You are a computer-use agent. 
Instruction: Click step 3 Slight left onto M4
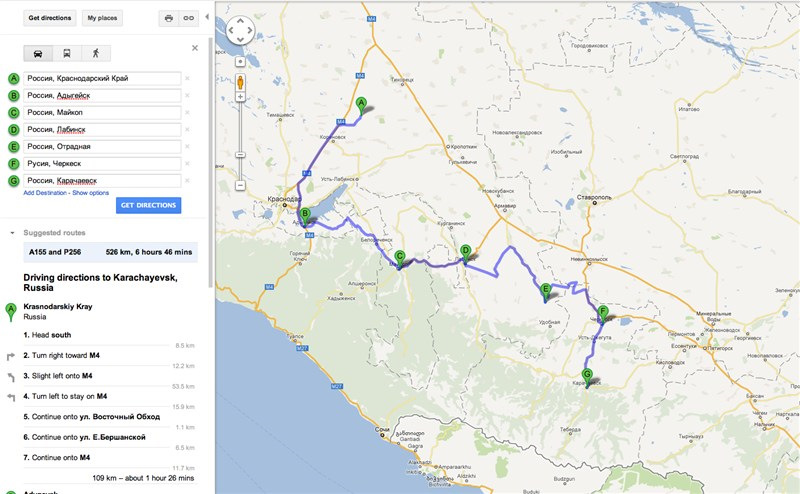click(x=58, y=376)
